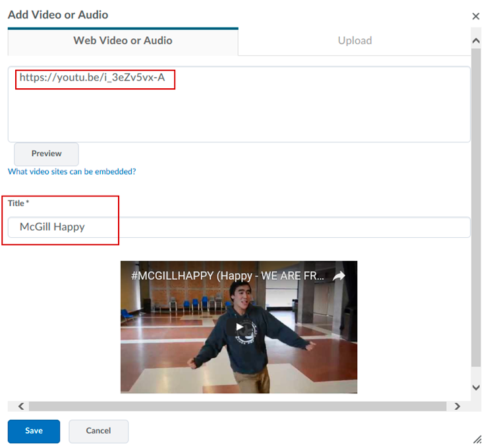Play the embedded YouTube video
Image resolution: width=483 pixels, height=448 pixels.
pyautogui.click(x=239, y=327)
